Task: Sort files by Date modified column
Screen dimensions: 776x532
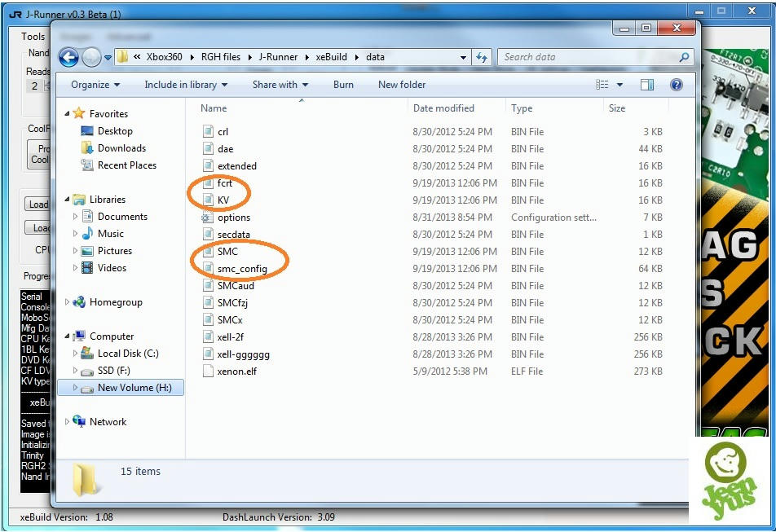Action: 443,108
